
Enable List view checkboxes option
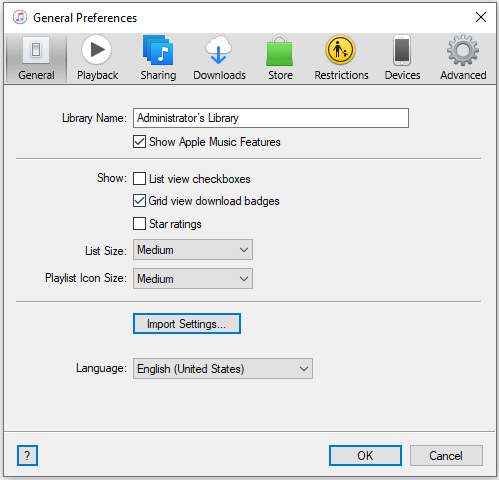tap(139, 179)
